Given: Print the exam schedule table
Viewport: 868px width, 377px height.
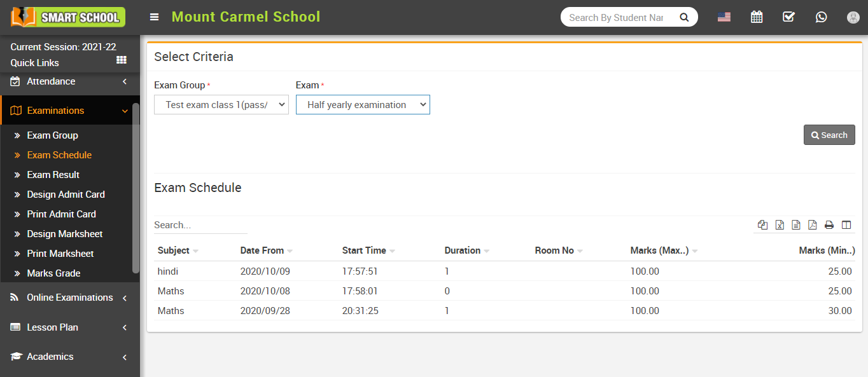Looking at the screenshot, I should click(829, 224).
